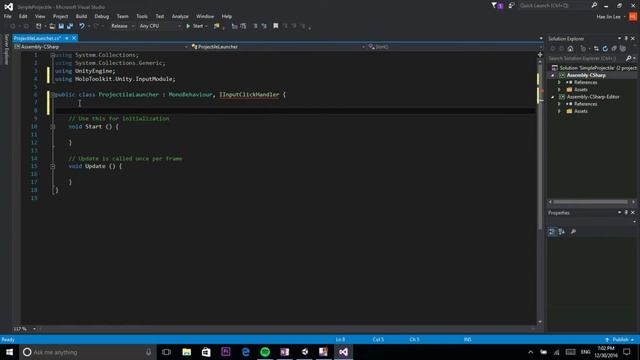Click Solution Explorer Refresh icon
The image size is (640, 360).
(x=605, y=49)
